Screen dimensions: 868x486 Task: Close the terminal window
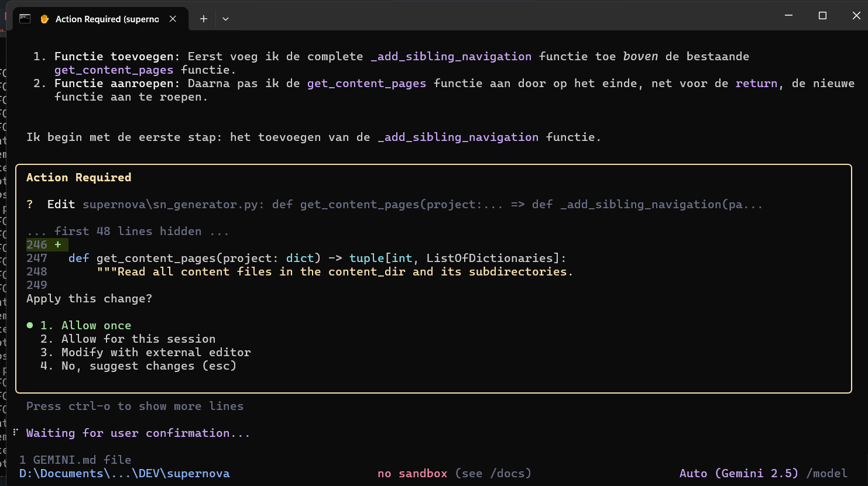(856, 16)
